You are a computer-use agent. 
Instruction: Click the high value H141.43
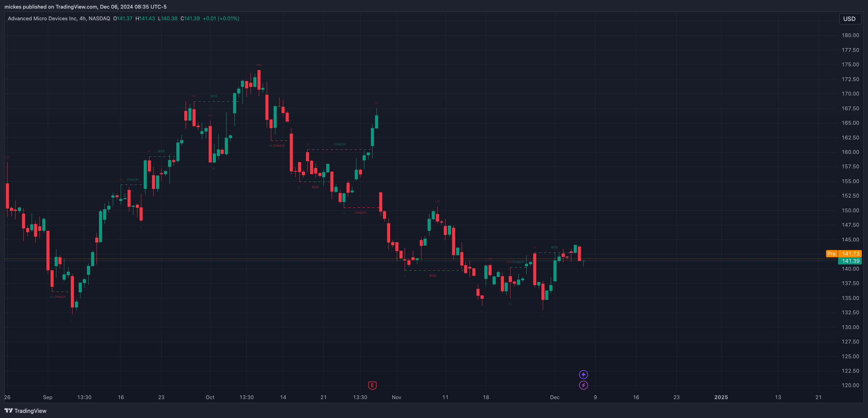pyautogui.click(x=145, y=19)
